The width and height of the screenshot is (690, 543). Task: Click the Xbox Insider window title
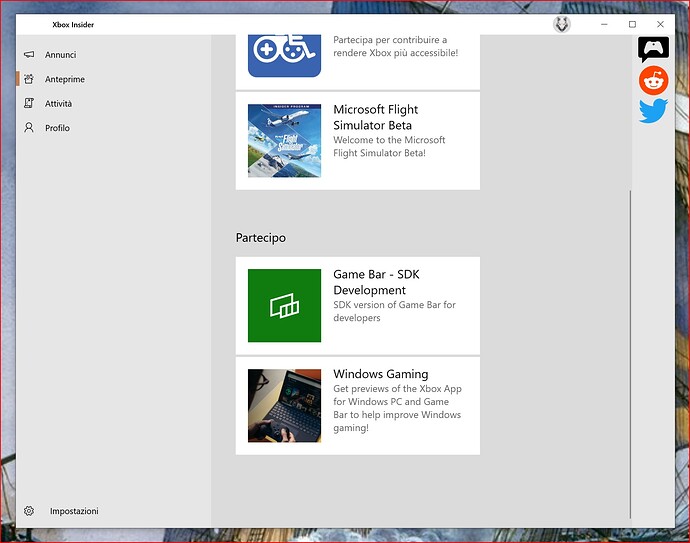click(x=73, y=25)
